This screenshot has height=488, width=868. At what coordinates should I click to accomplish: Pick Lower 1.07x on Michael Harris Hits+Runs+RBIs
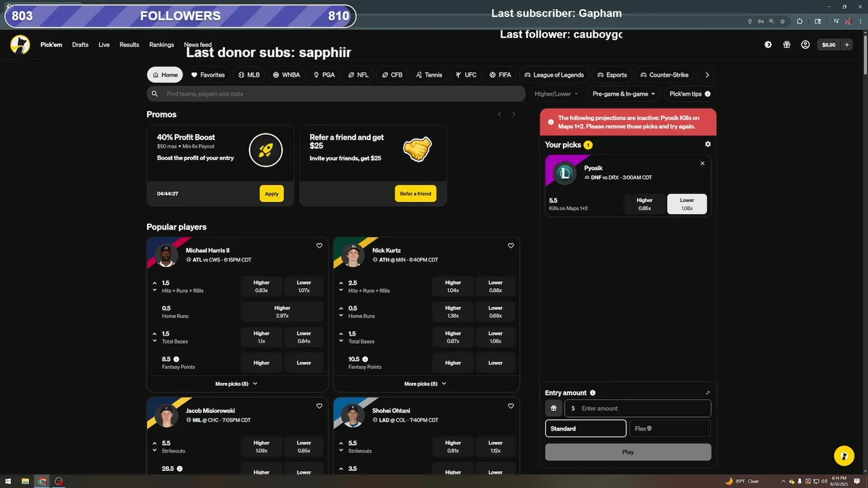tap(304, 287)
